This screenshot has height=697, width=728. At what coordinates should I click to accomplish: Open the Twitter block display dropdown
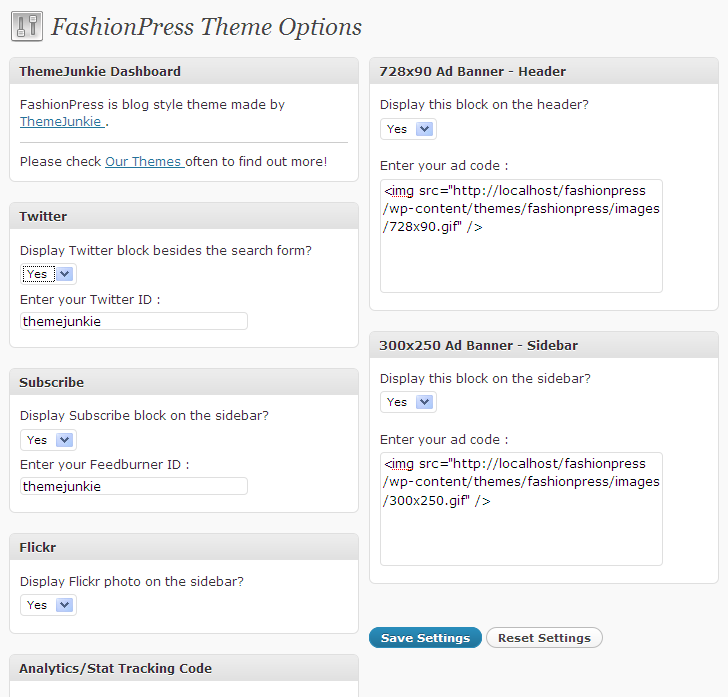(x=48, y=274)
